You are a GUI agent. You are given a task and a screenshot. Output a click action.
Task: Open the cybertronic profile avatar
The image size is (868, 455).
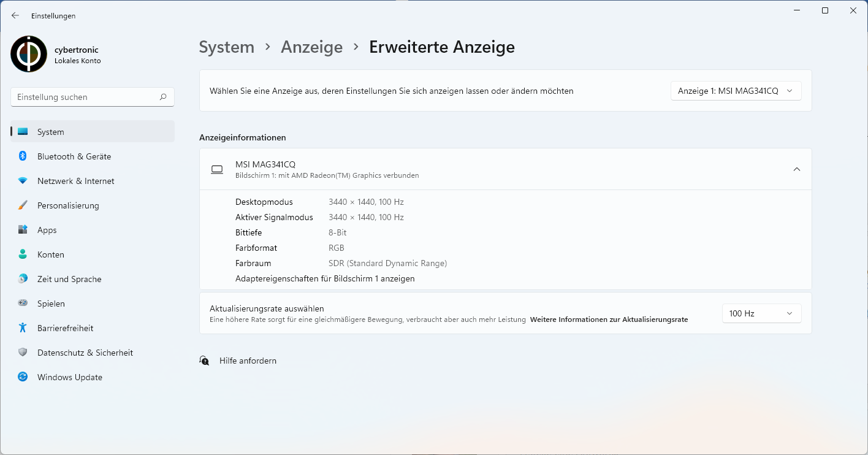point(29,54)
